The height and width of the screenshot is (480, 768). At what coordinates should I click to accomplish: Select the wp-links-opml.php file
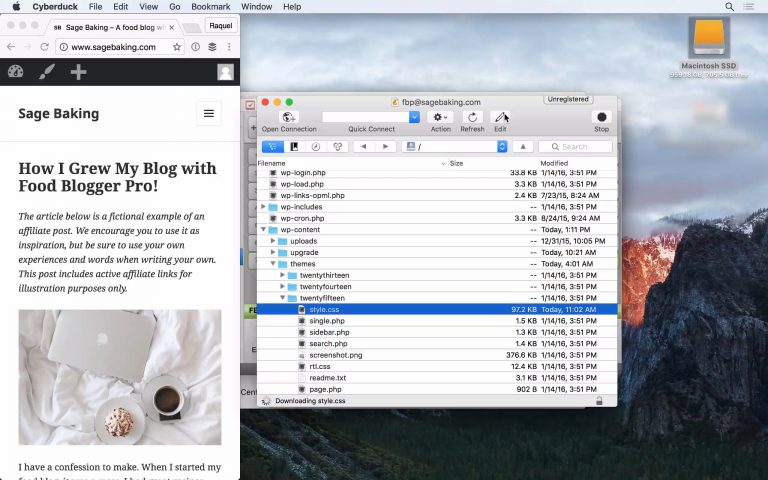pyautogui.click(x=312, y=195)
